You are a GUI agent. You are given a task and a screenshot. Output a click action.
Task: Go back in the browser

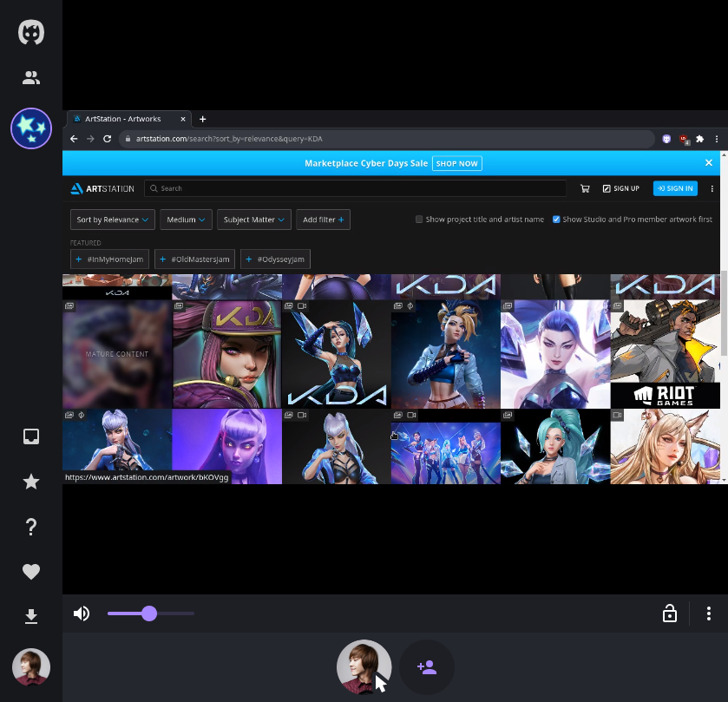pyautogui.click(x=74, y=139)
